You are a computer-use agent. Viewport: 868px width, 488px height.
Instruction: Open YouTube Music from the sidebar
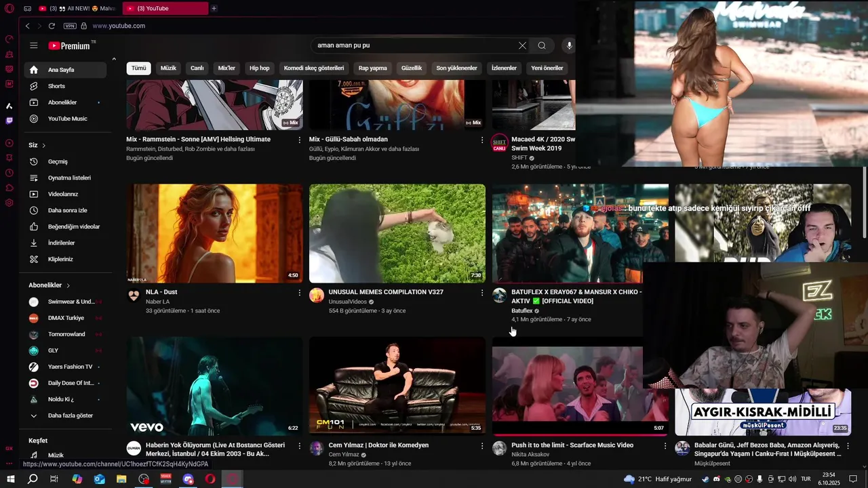[65, 119]
